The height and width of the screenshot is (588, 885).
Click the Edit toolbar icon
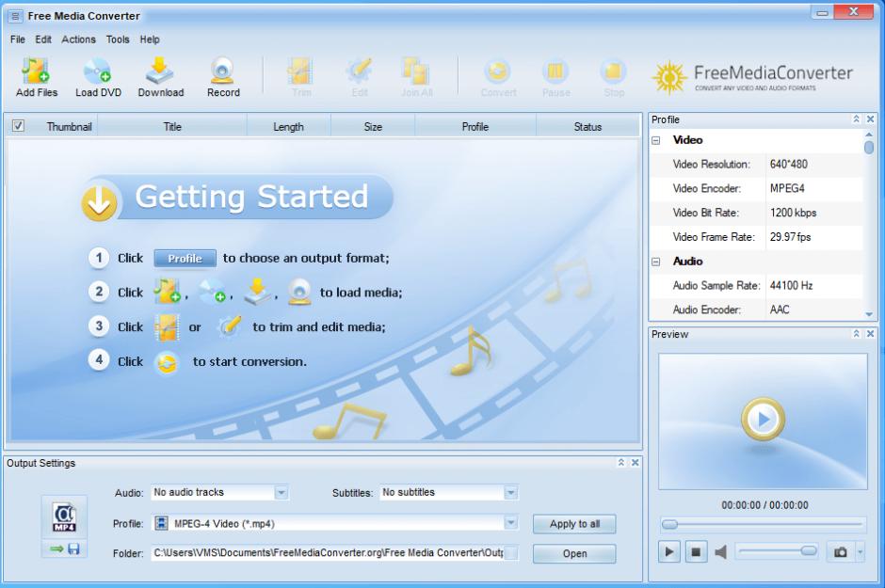coord(359,72)
